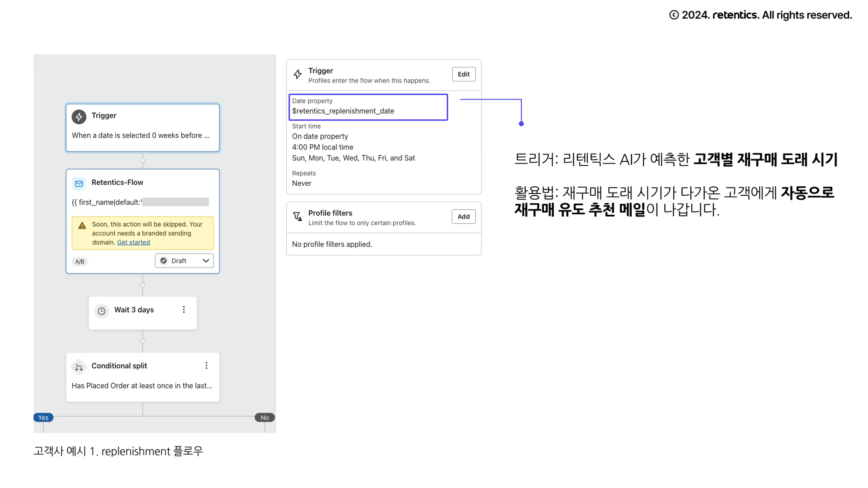Click the warning triangle icon in yellow notice

click(82, 225)
